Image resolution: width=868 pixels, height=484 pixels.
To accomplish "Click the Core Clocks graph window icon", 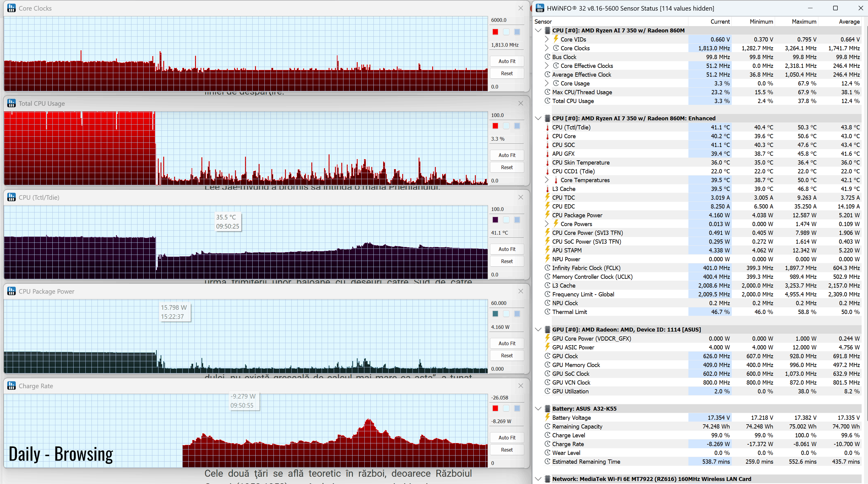I will click(12, 8).
